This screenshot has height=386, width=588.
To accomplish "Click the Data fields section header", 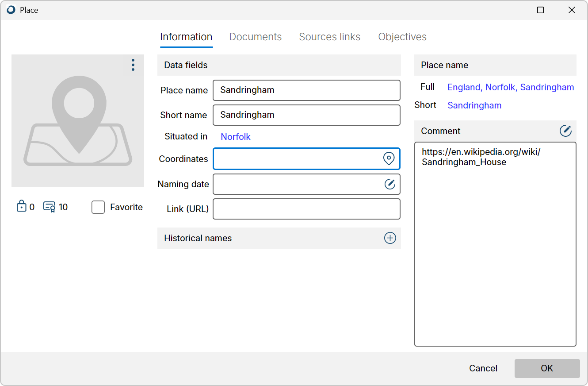I will click(279, 65).
